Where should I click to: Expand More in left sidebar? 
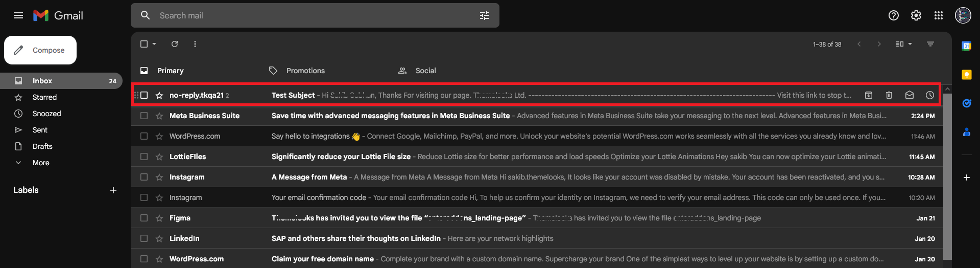pos(41,163)
